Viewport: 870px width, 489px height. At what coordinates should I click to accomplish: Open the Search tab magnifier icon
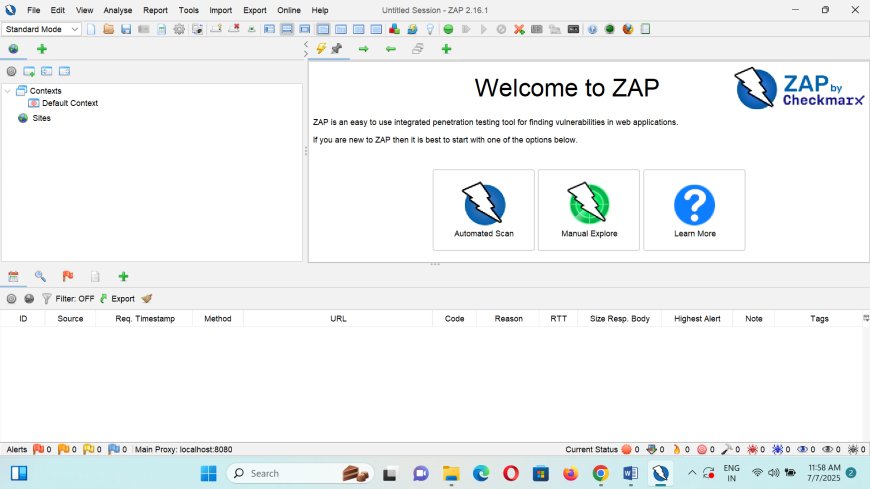point(40,276)
